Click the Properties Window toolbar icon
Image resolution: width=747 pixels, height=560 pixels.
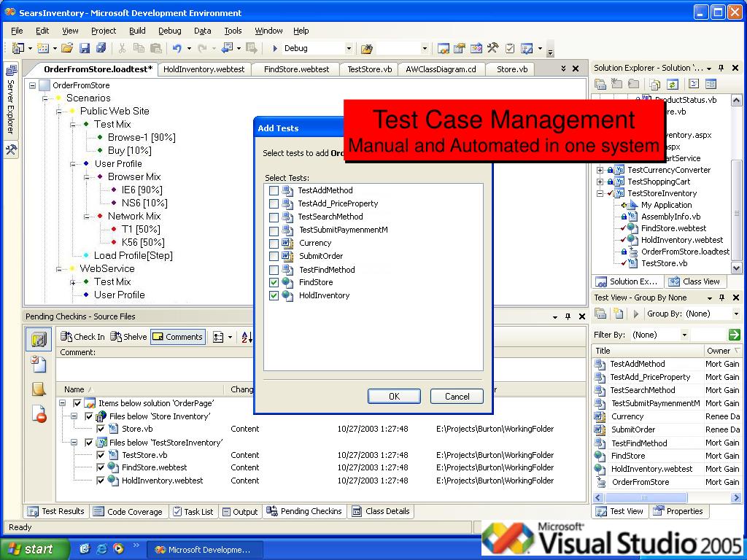click(x=460, y=48)
